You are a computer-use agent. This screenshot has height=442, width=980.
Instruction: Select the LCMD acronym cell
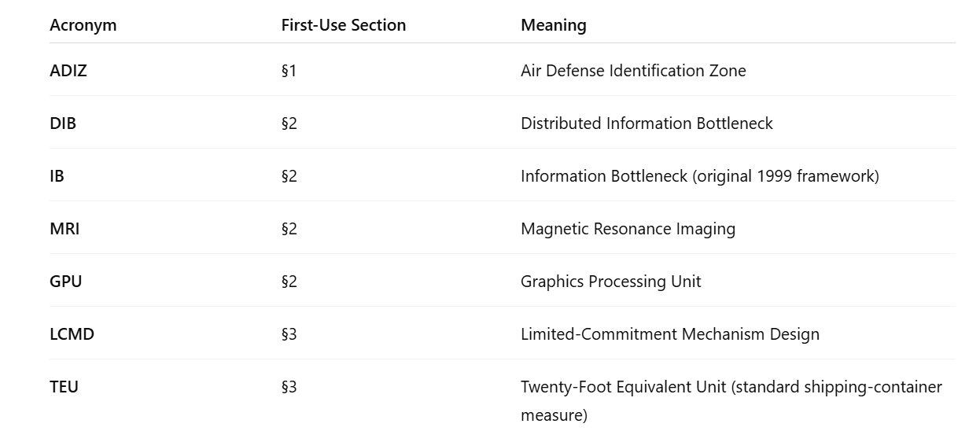72,334
